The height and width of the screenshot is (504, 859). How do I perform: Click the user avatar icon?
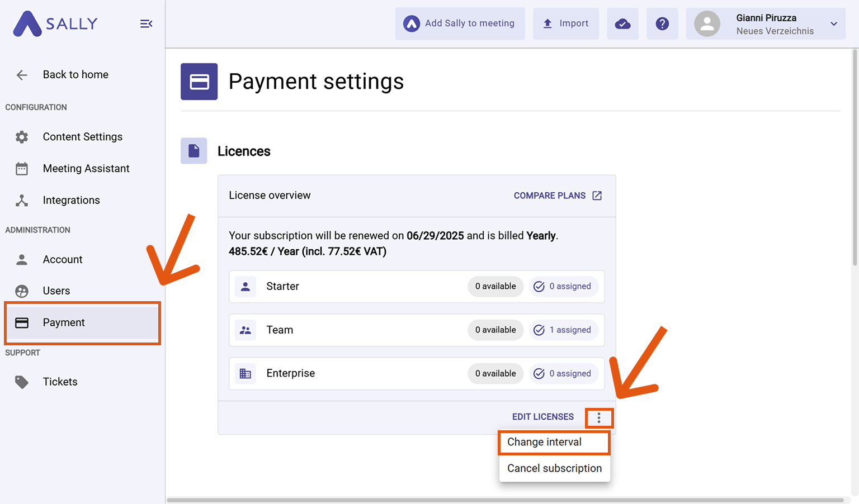[x=707, y=23]
